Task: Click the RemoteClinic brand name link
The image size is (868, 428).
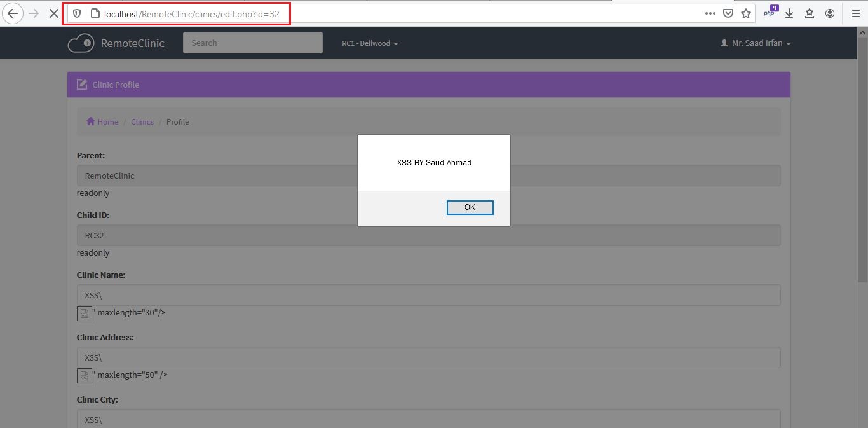Action: pyautogui.click(x=133, y=43)
